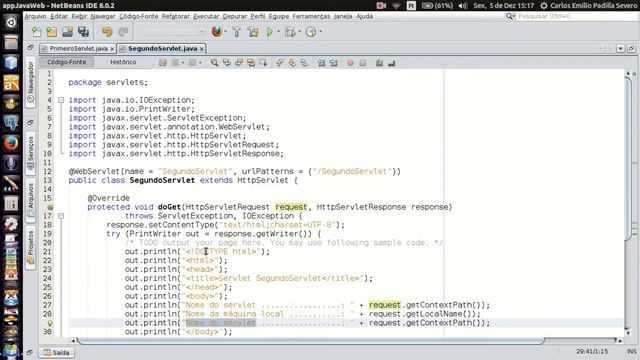The height and width of the screenshot is (360, 640).
Task: Click the Firefox browser selector icon
Action: click(217, 32)
